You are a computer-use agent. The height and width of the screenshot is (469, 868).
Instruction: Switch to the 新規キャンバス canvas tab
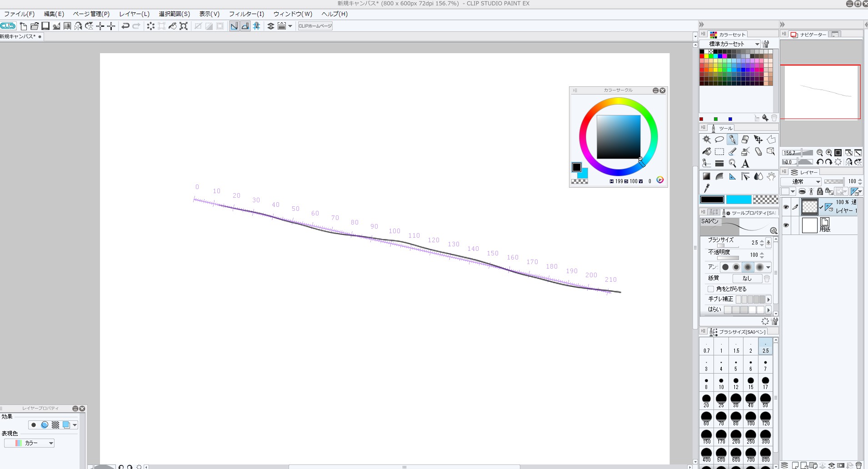point(20,36)
